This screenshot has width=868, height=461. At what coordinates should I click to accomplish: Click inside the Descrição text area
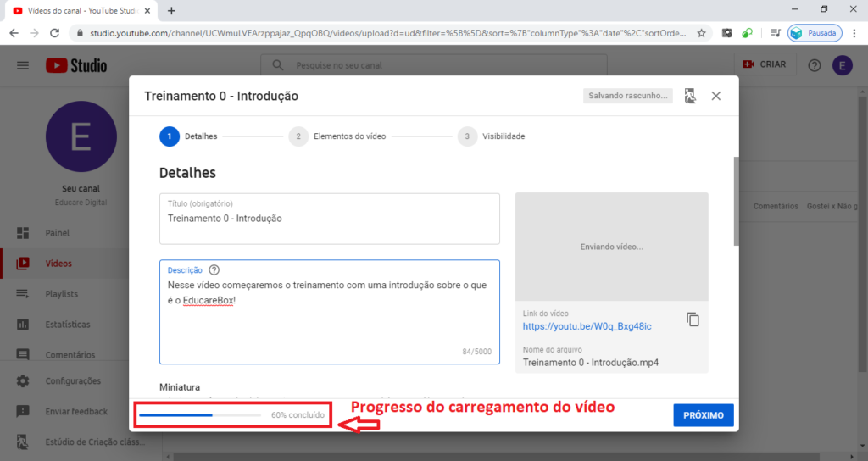330,312
